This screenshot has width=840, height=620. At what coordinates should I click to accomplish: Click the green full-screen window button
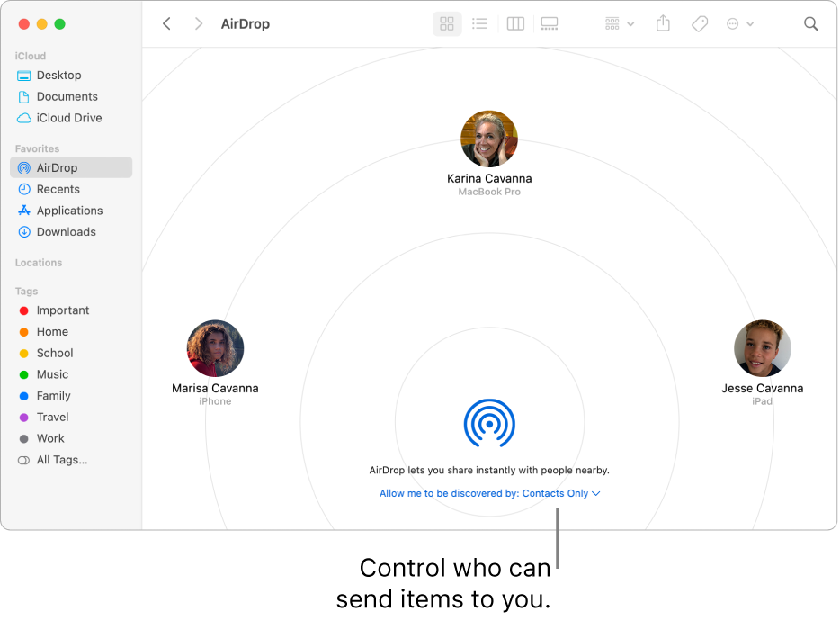click(x=60, y=23)
